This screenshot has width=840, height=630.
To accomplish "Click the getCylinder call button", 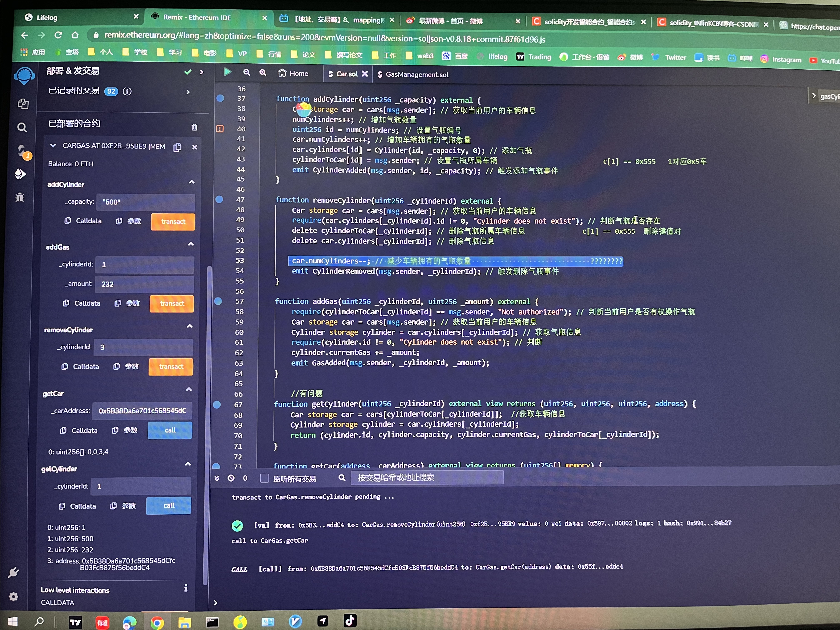I will pos(169,505).
